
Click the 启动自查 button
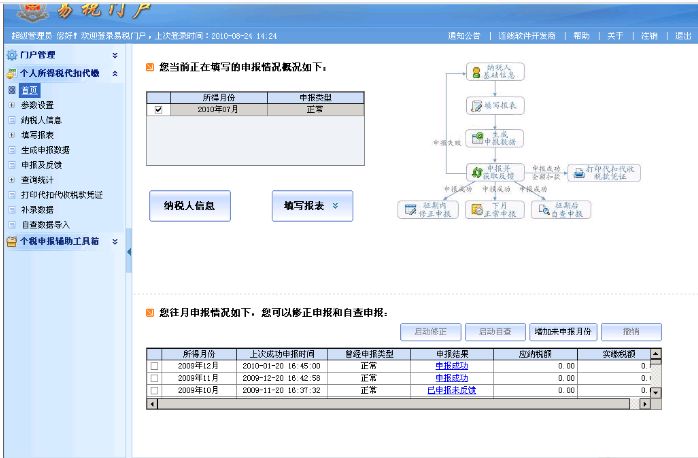tap(495, 332)
